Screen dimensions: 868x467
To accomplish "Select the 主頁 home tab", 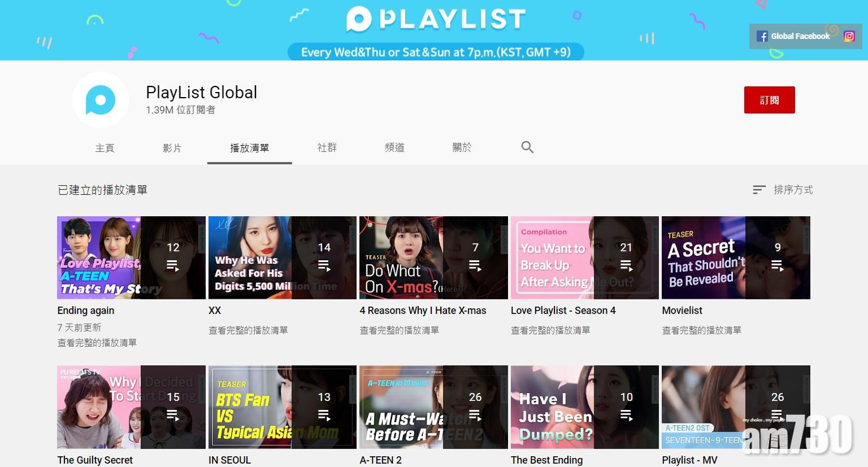I will point(105,148).
